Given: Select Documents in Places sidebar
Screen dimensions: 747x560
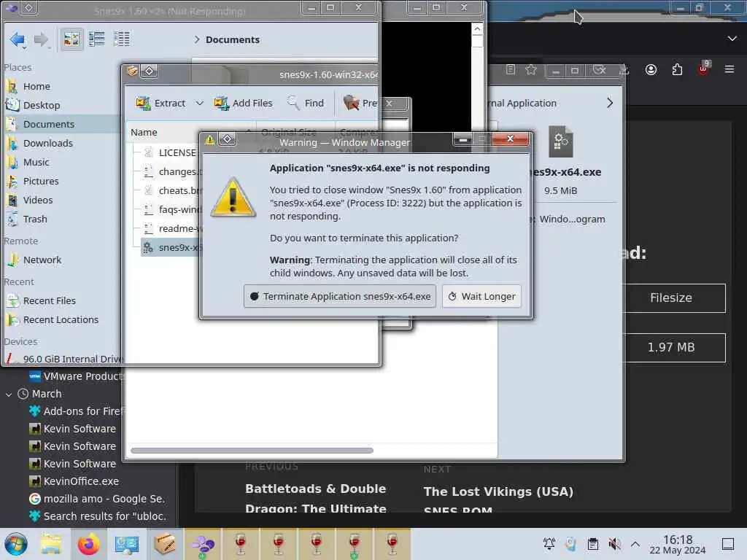Looking at the screenshot, I should pyautogui.click(x=49, y=124).
